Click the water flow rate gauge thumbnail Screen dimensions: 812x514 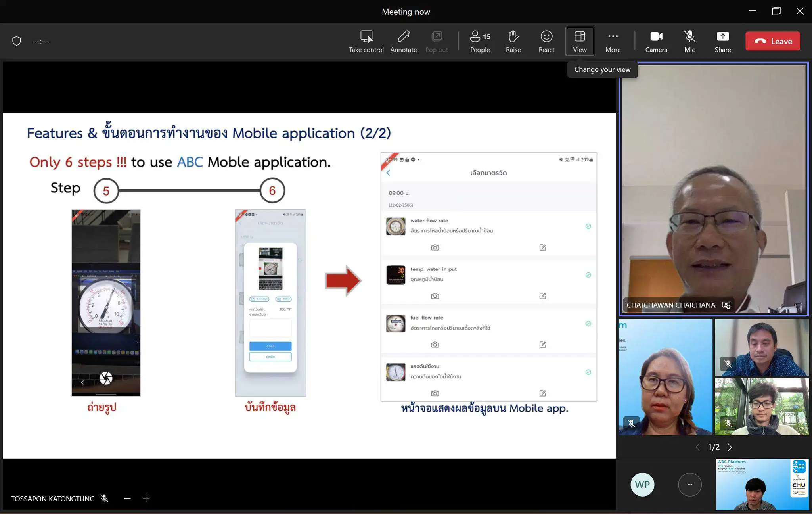click(x=396, y=226)
